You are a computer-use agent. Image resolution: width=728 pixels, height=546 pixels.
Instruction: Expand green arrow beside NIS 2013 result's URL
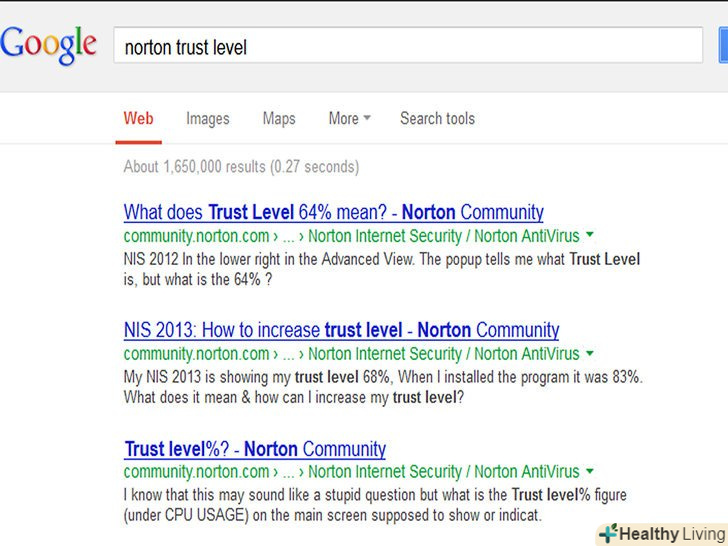tap(590, 353)
